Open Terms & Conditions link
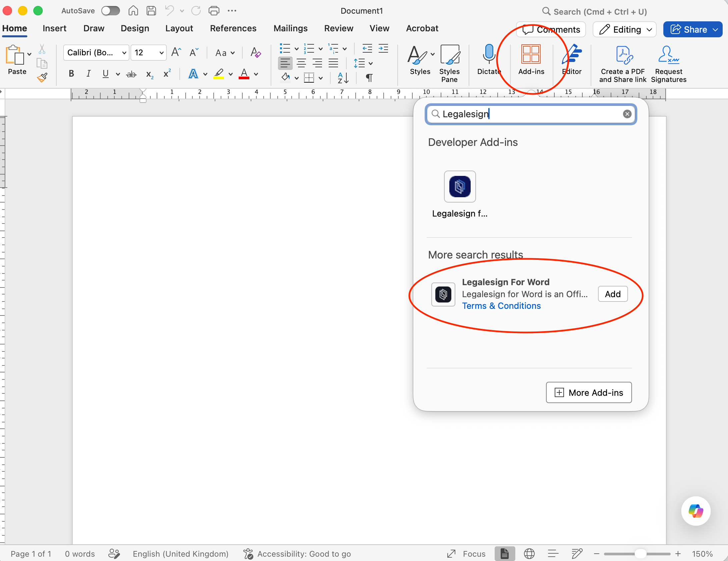 (501, 306)
